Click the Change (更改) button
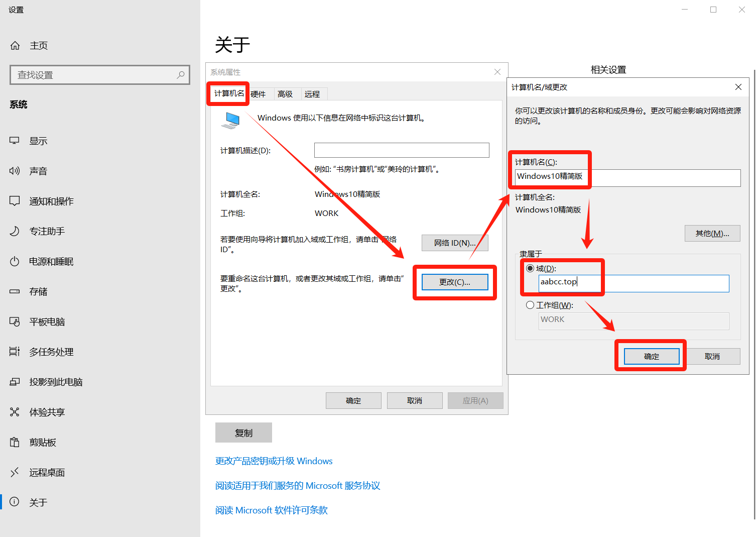The image size is (756, 537). [455, 282]
